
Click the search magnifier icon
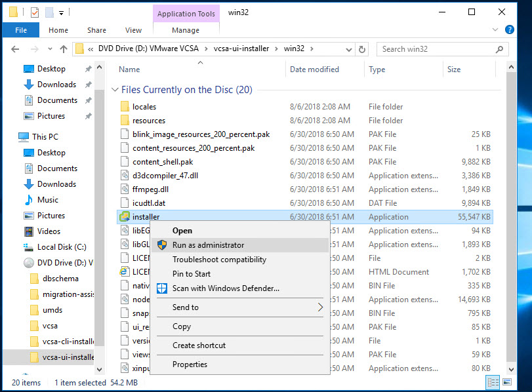500,49
